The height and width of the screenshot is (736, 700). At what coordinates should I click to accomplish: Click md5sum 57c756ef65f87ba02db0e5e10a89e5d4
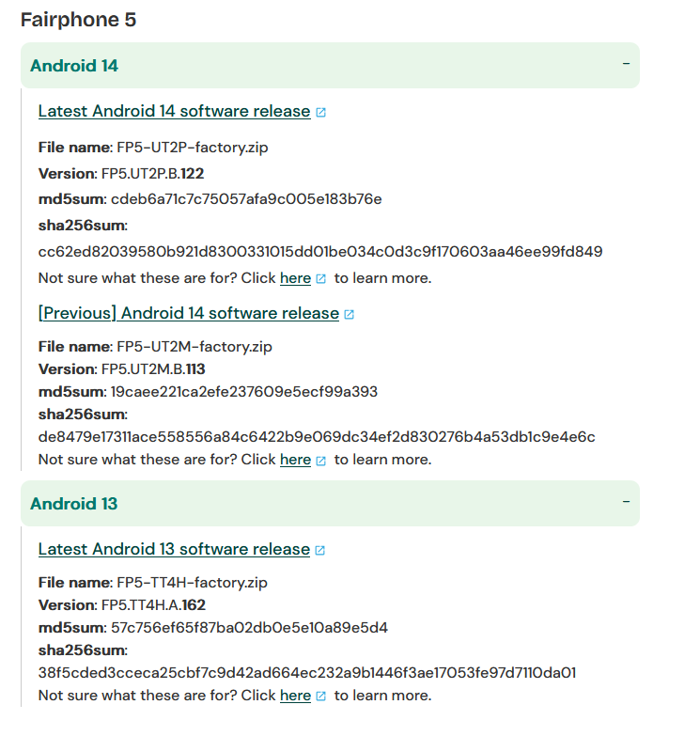coord(249,628)
